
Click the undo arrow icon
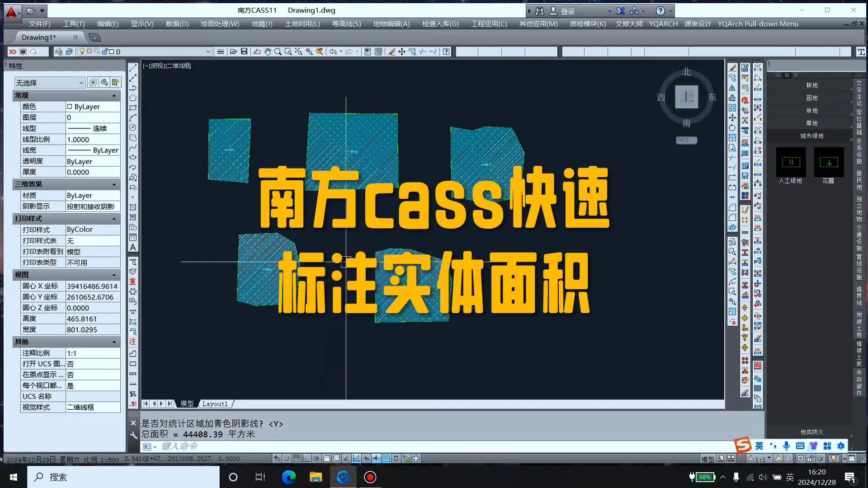pos(333,52)
